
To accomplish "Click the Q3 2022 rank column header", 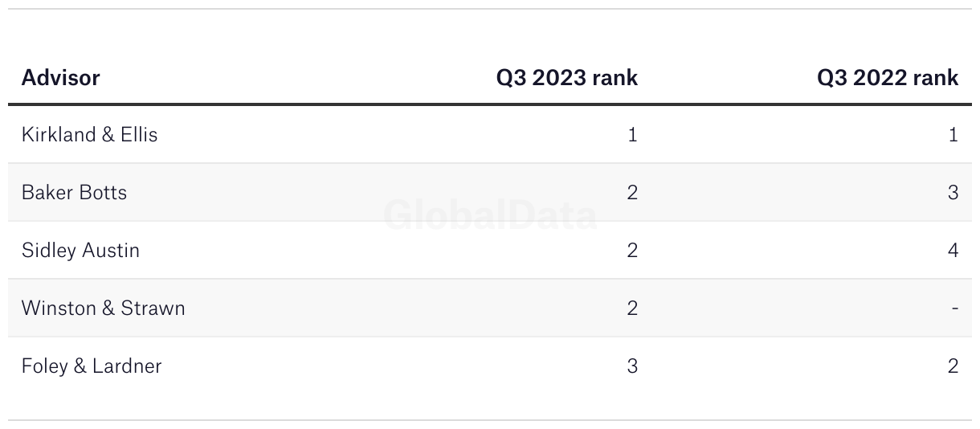I will click(x=888, y=78).
